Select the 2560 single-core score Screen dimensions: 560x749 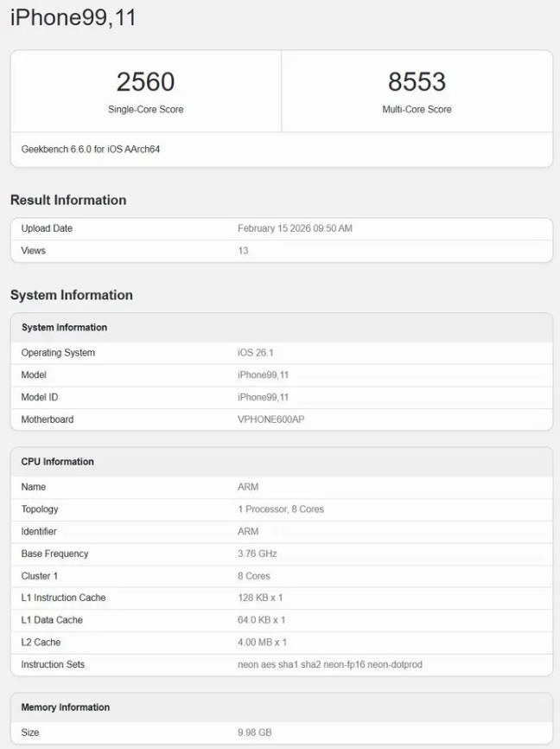pos(145,81)
